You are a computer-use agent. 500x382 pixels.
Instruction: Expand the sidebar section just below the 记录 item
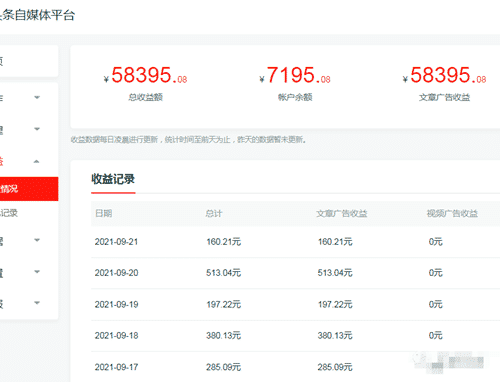37,240
